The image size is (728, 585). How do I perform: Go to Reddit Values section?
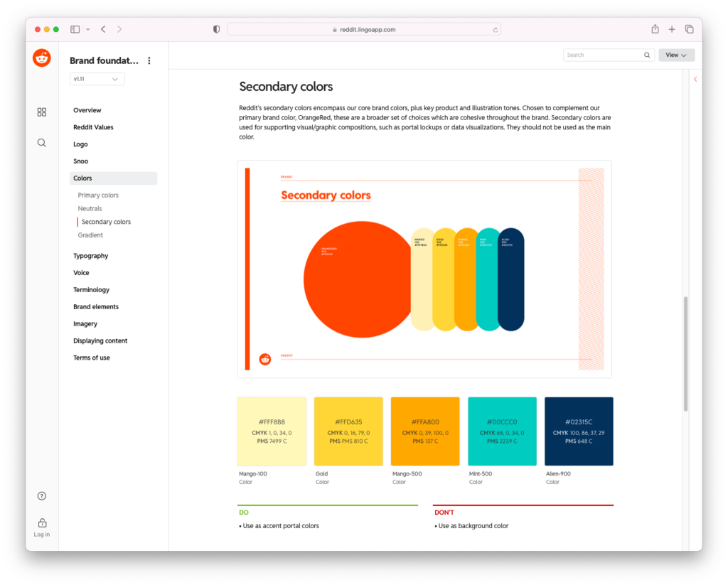[93, 127]
